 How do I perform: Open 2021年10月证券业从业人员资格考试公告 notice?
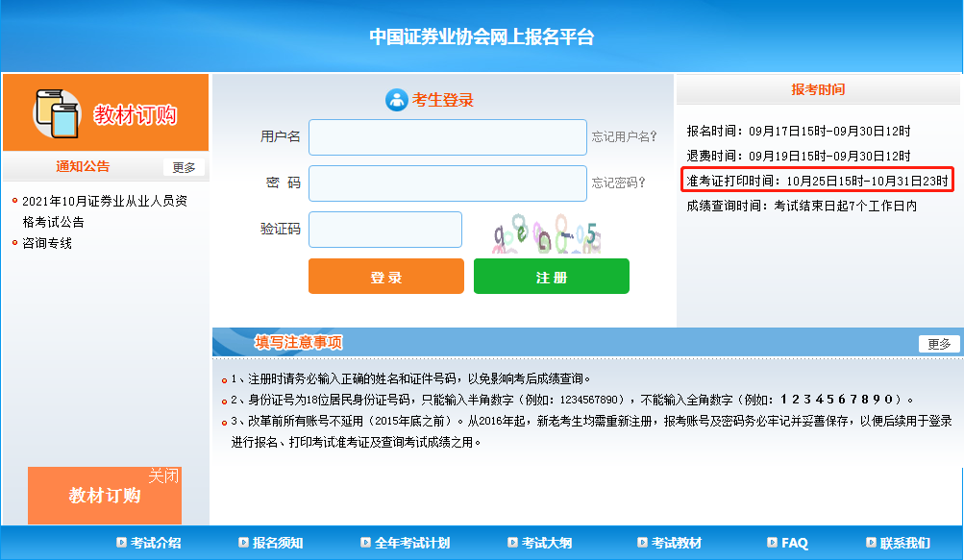pos(105,211)
